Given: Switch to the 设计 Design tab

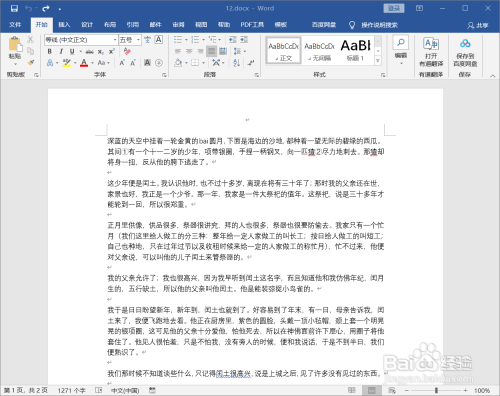Looking at the screenshot, I should (x=87, y=25).
